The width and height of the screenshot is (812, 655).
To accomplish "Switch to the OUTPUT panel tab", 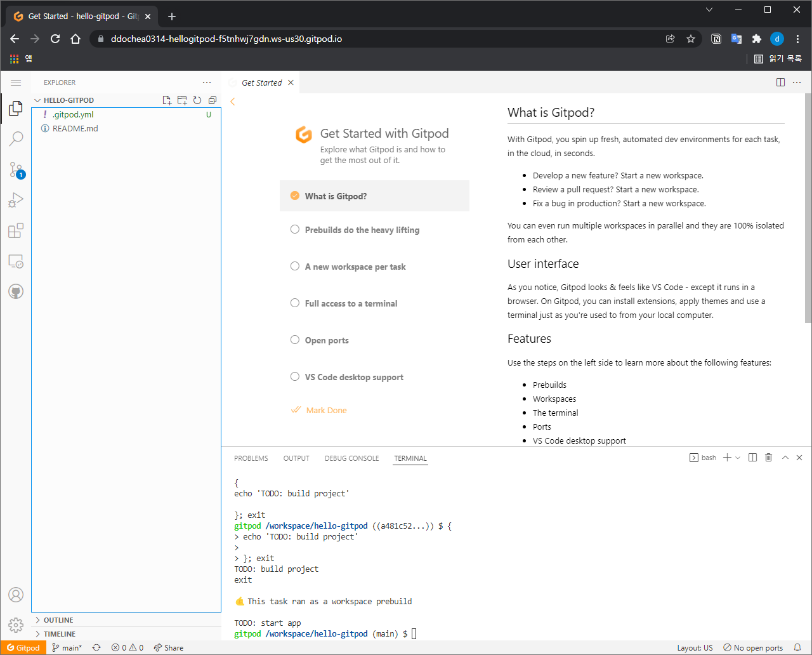I will (x=296, y=458).
